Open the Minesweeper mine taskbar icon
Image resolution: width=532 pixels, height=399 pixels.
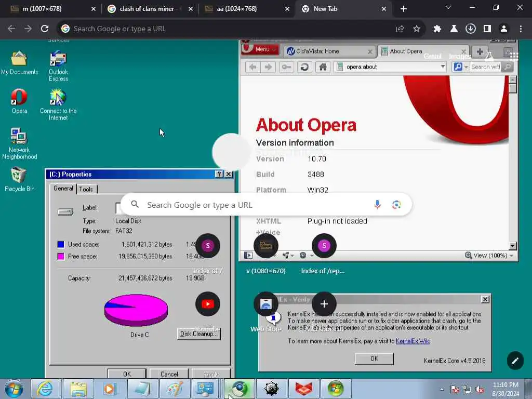(271, 389)
